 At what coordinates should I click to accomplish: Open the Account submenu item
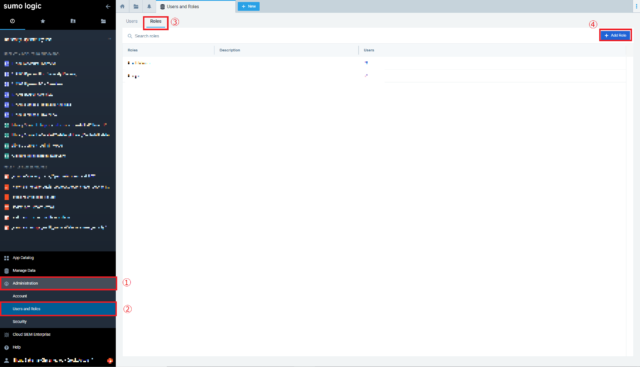click(x=58, y=296)
